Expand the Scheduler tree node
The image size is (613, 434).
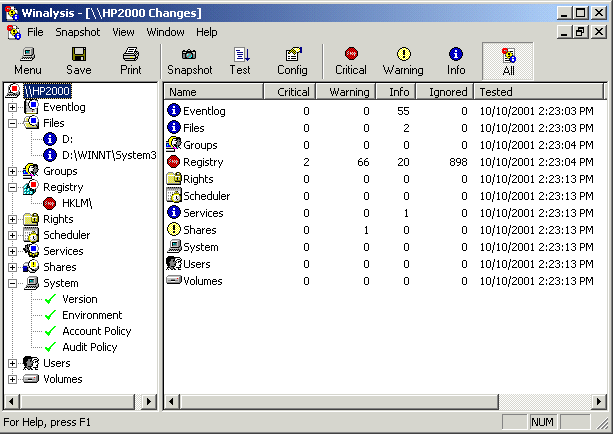pyautogui.click(x=13, y=235)
